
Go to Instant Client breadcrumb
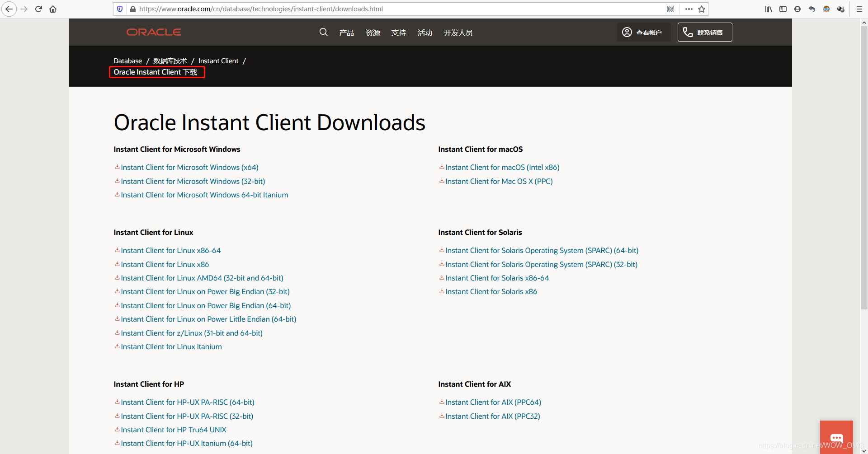coord(218,61)
